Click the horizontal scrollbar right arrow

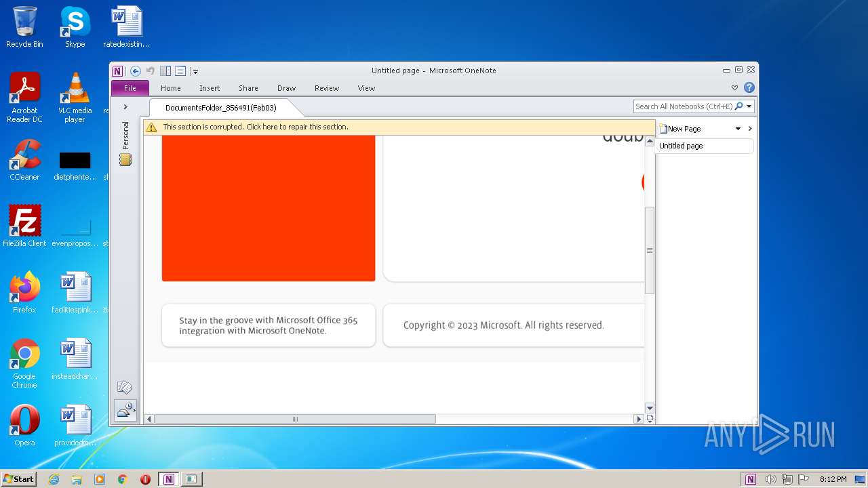(x=638, y=419)
